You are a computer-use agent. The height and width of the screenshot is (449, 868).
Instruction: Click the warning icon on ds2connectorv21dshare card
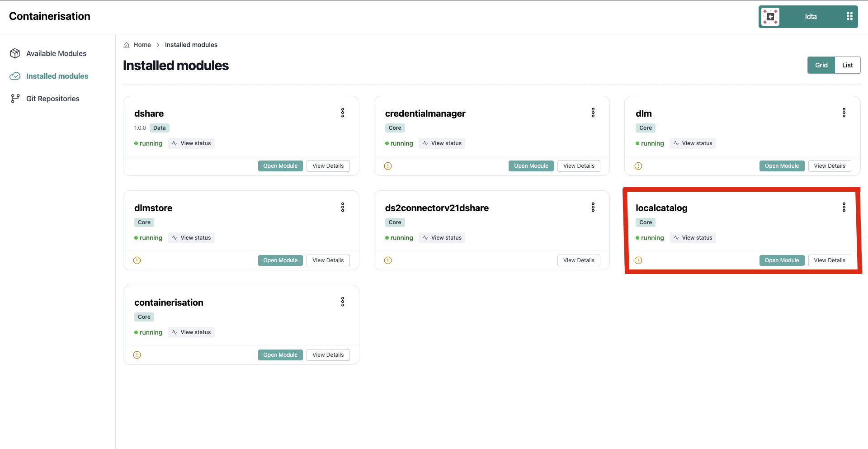388,260
